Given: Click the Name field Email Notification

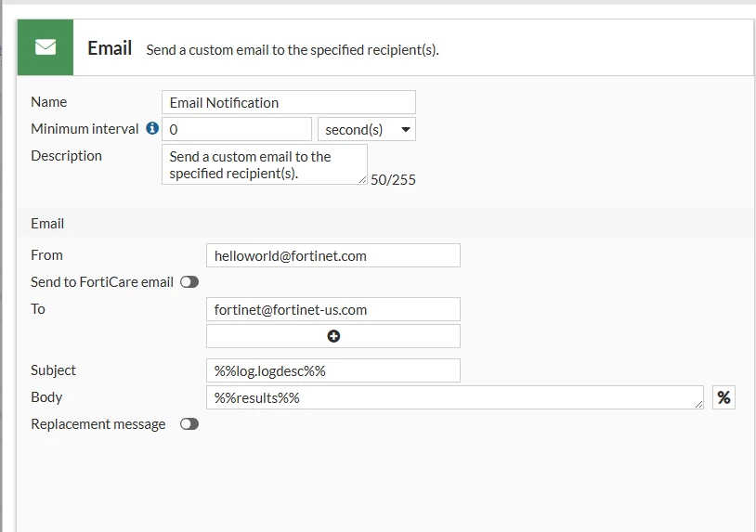Looking at the screenshot, I should [289, 102].
